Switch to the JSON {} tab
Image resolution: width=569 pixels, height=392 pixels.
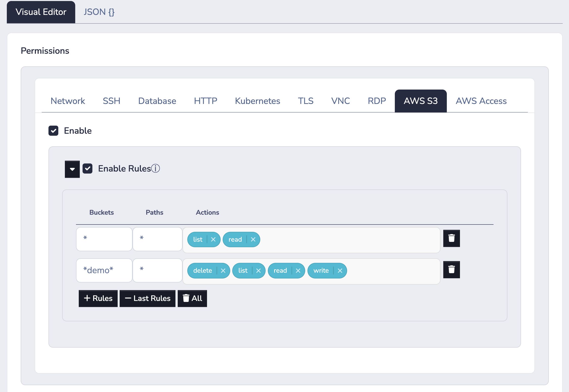(x=99, y=12)
